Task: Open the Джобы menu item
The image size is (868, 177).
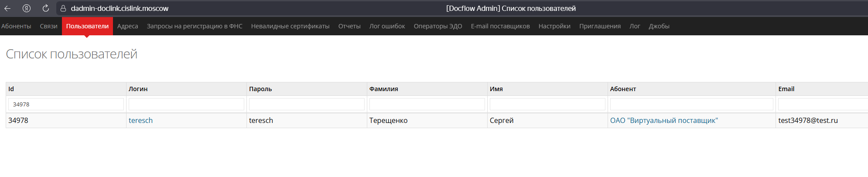Action: (659, 26)
